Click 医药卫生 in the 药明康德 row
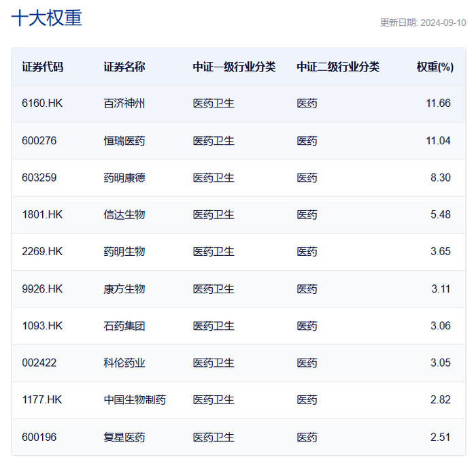This screenshot has height=462, width=476. 214,178
